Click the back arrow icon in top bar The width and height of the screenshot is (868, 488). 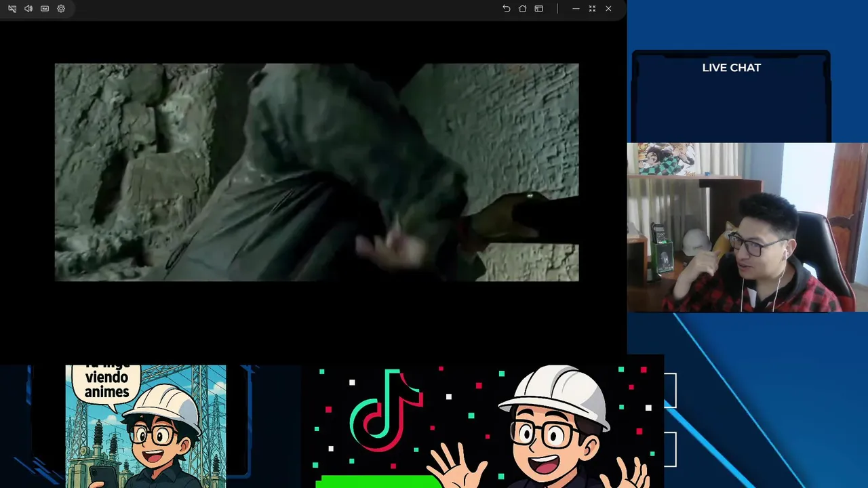click(x=506, y=9)
